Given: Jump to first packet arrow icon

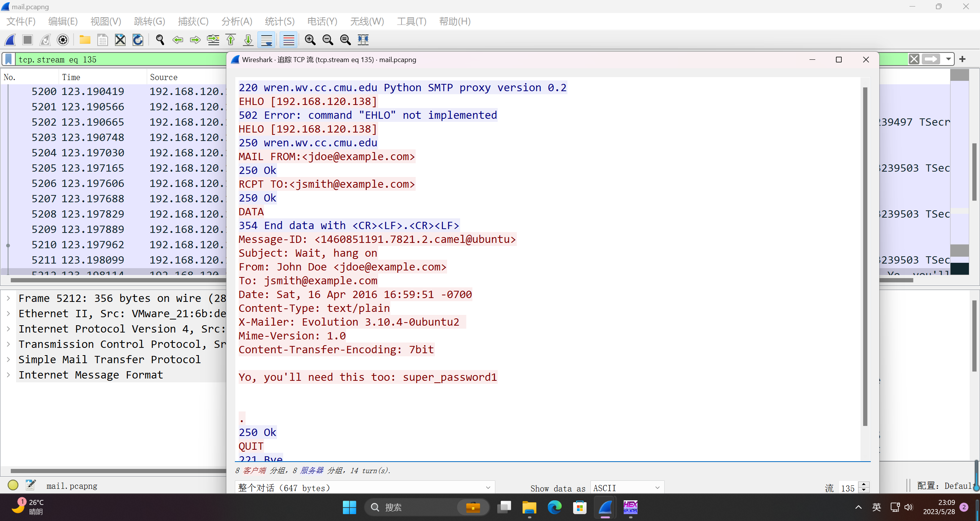Looking at the screenshot, I should (231, 40).
